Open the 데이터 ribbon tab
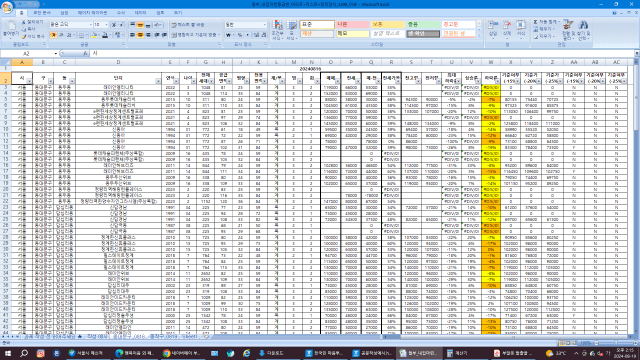The image size is (640, 360). point(140,13)
